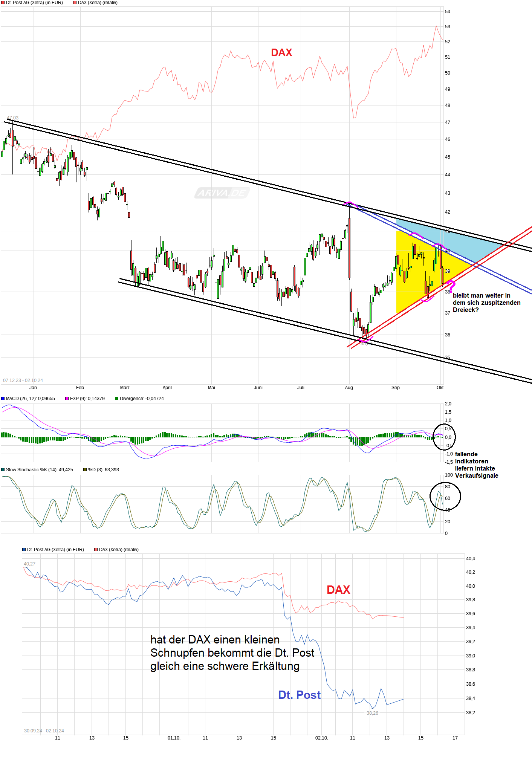Click the large red DAX label on the top chart
This screenshot has height=758, width=532.
(281, 53)
